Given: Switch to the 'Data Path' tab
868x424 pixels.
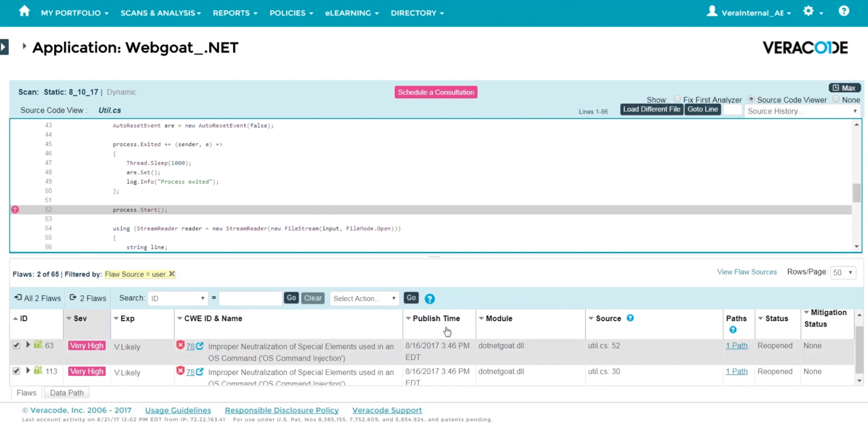Looking at the screenshot, I should (66, 392).
